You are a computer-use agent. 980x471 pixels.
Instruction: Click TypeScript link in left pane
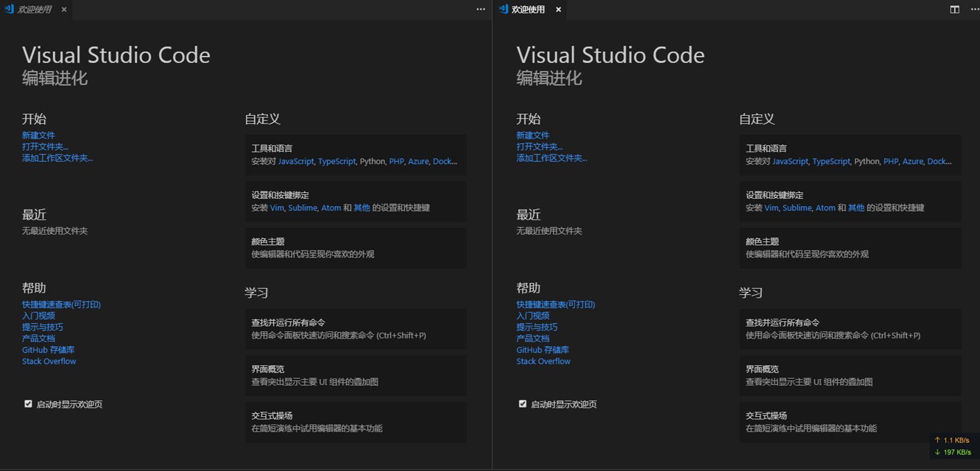[x=337, y=162]
